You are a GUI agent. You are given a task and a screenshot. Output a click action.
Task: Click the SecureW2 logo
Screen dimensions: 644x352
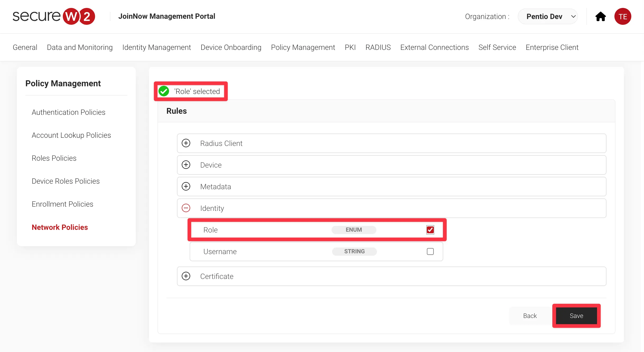54,16
